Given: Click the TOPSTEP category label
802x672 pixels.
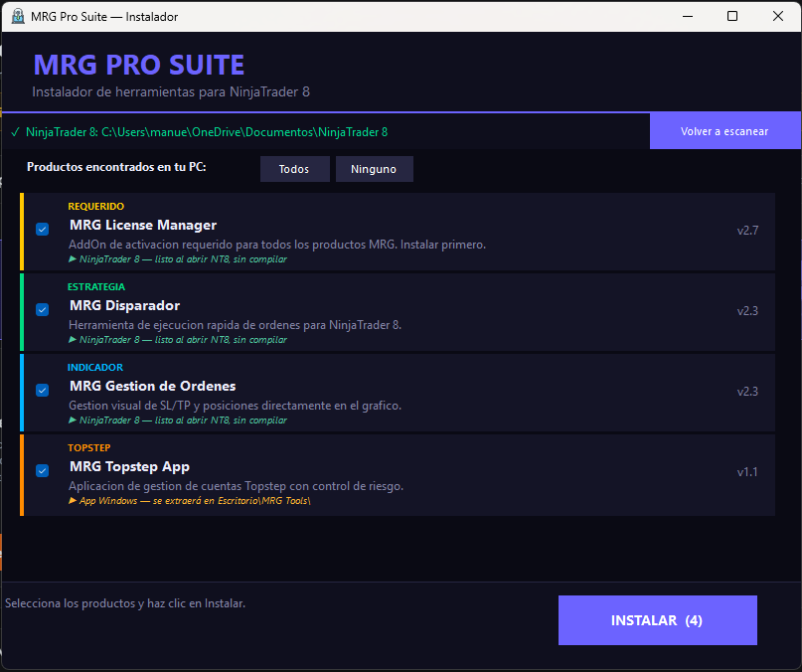Looking at the screenshot, I should 89,447.
